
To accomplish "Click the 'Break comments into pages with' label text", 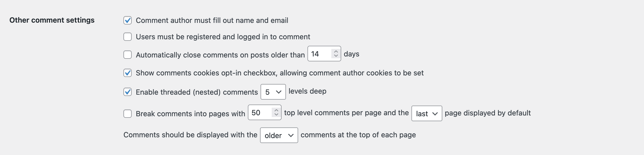I will point(190,114).
